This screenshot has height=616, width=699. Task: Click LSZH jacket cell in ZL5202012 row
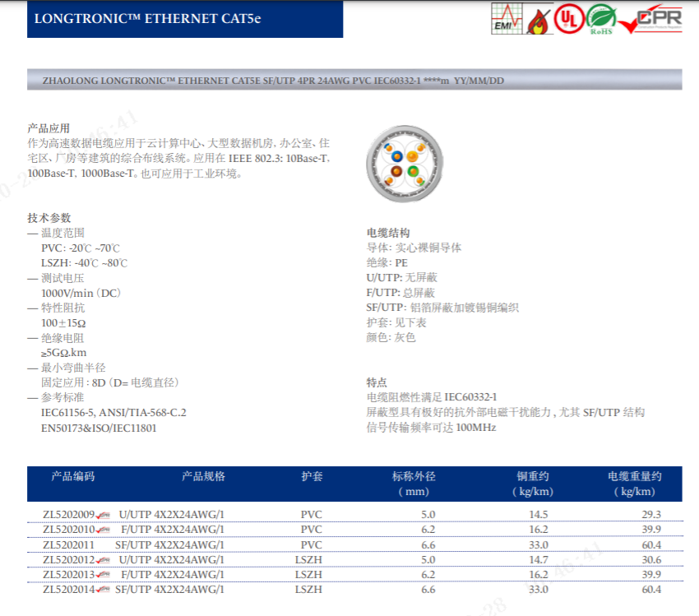pos(308,559)
